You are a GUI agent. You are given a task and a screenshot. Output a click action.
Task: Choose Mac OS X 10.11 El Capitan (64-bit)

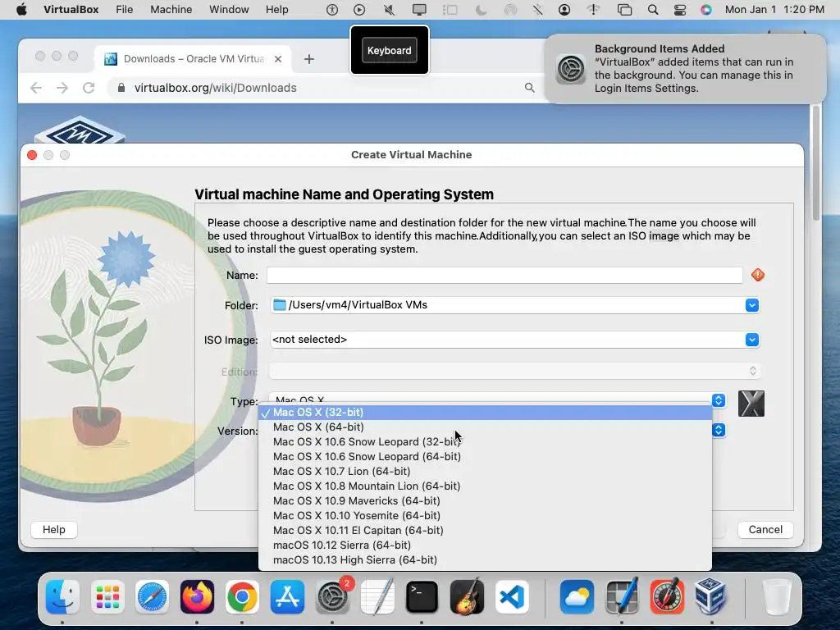pyautogui.click(x=485, y=531)
